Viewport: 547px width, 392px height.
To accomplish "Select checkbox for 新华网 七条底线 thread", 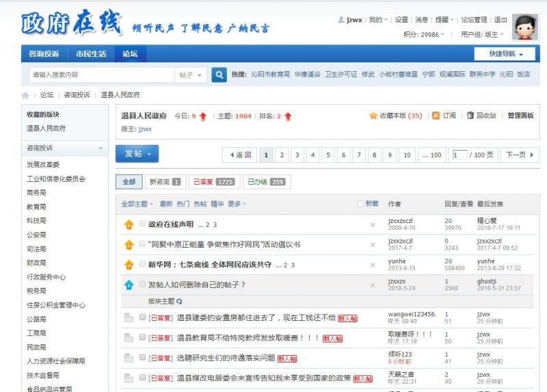I will (142, 264).
